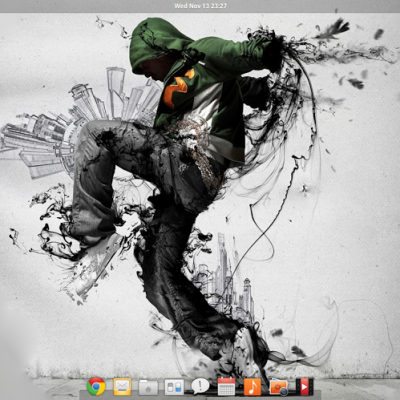Screen dimensions: 400x400
Task: Launch the Calendar app in dock
Action: 226,386
